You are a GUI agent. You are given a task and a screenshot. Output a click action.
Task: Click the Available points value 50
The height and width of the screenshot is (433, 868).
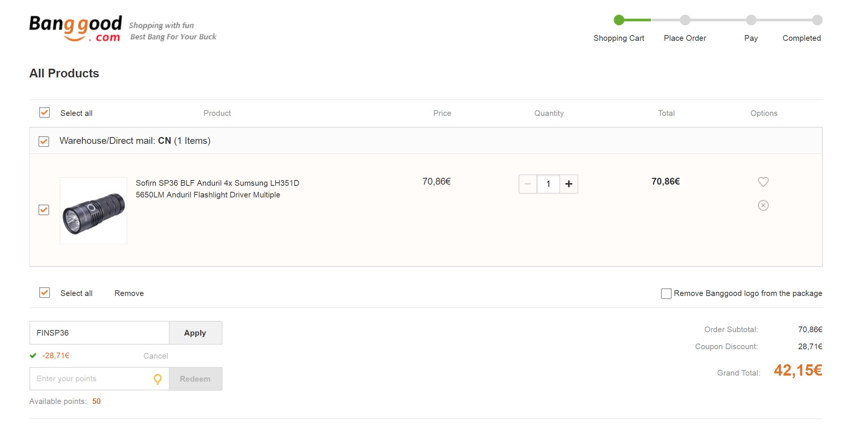[x=96, y=401]
